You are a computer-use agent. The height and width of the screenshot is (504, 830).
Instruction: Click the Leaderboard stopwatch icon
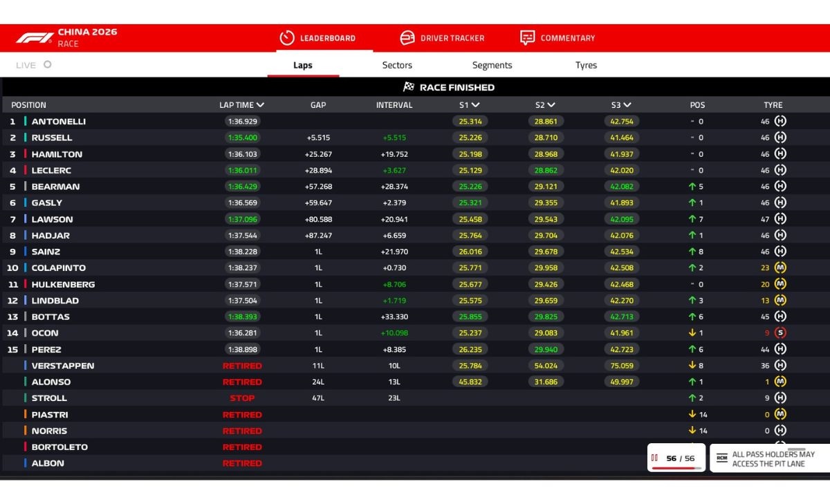(287, 38)
